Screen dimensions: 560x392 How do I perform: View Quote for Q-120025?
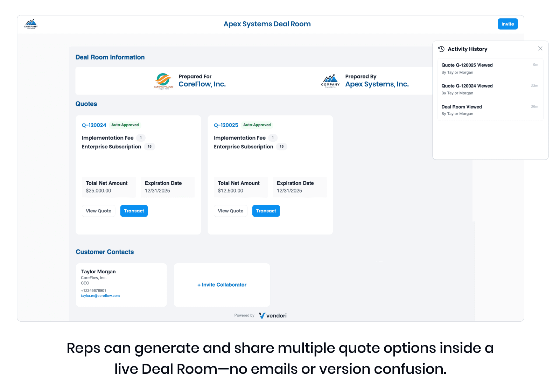[x=230, y=211]
